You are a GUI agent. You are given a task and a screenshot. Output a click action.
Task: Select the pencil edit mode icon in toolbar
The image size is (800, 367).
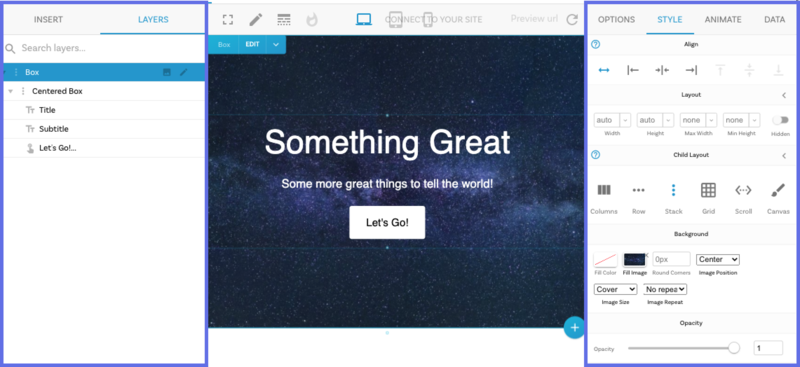tap(256, 20)
